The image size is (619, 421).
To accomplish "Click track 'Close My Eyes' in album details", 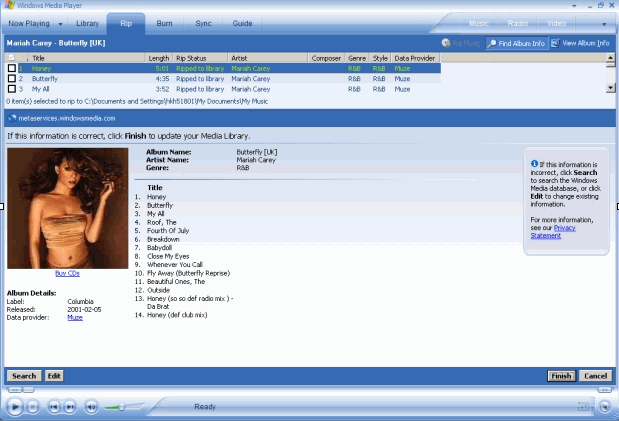I will 168,256.
